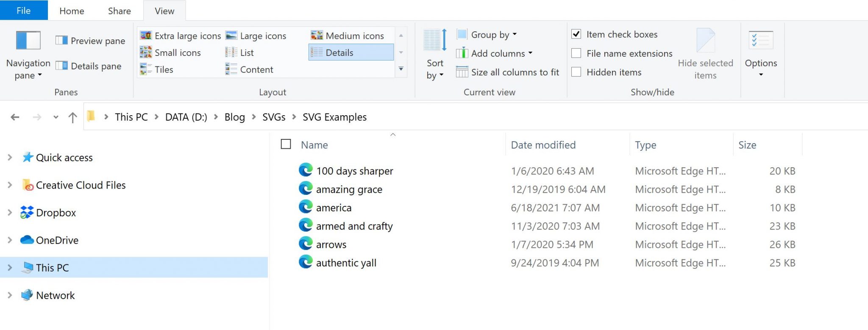This screenshot has width=868, height=330.
Task: Click SVG Examples breadcrumb
Action: click(x=334, y=117)
